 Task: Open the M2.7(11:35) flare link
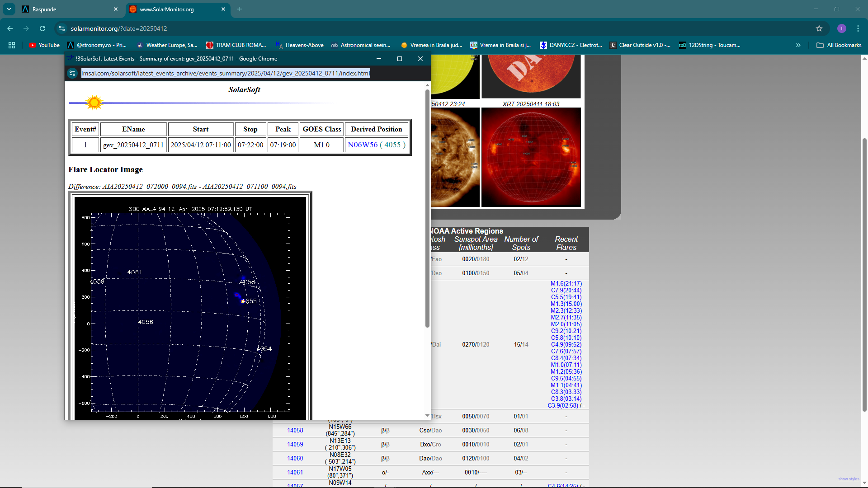[566, 318]
